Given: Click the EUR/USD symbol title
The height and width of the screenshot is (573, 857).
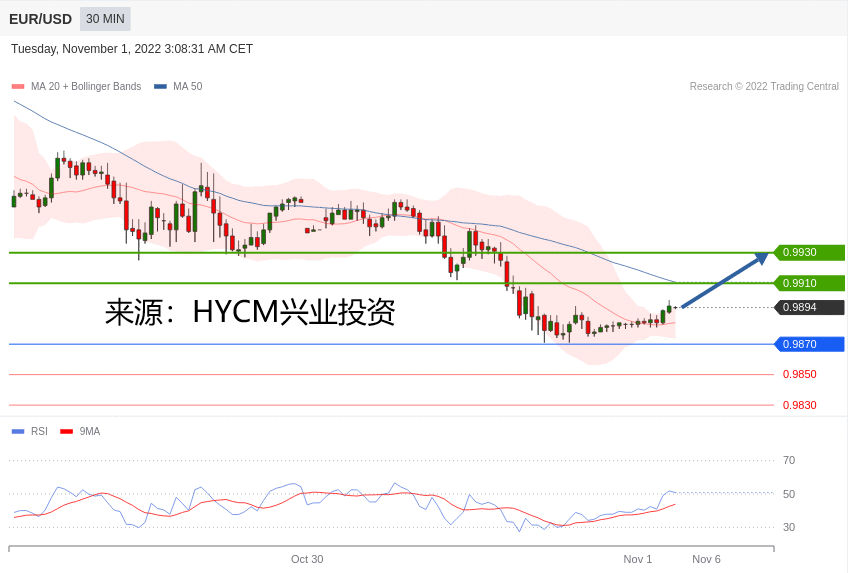Looking at the screenshot, I should point(41,19).
